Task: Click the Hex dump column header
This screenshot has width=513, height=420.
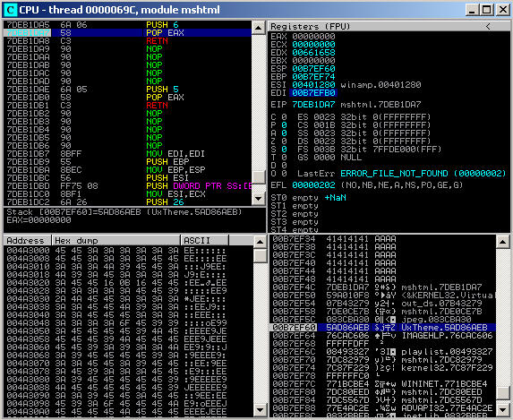Action: (x=116, y=241)
